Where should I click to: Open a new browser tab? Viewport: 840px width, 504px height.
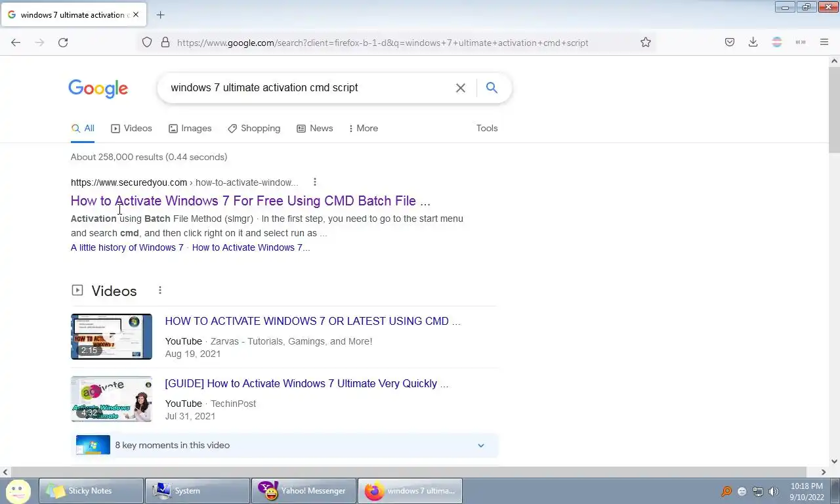(160, 14)
